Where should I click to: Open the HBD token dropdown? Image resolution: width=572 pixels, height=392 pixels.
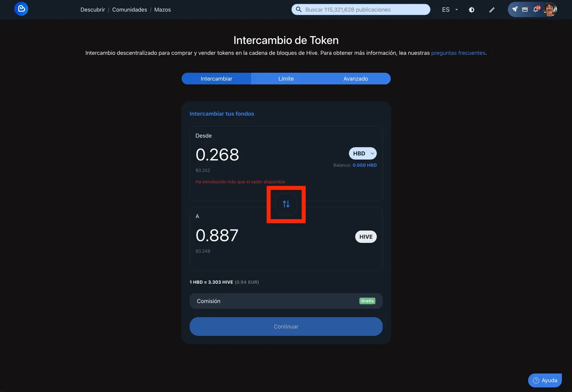click(x=362, y=153)
